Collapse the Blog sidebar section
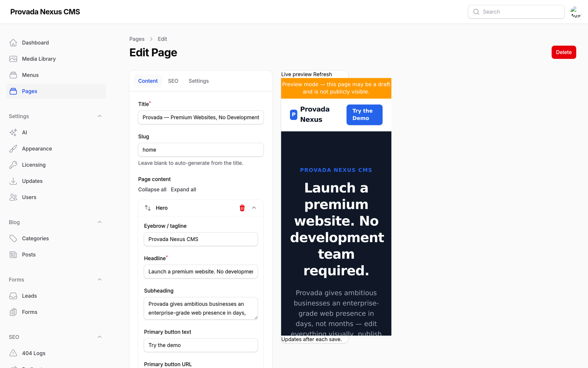Screen dimensions: 588x368 (100, 222)
